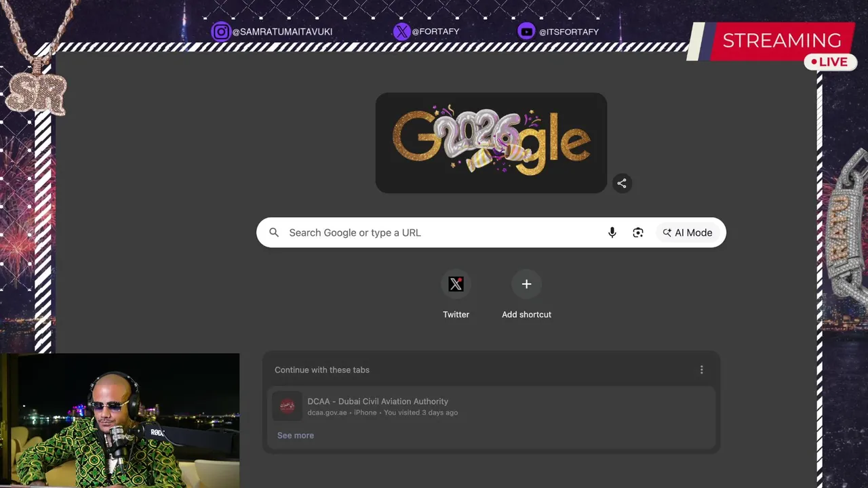868x488 pixels.
Task: Click the Add shortcut plus button
Action: tap(526, 284)
